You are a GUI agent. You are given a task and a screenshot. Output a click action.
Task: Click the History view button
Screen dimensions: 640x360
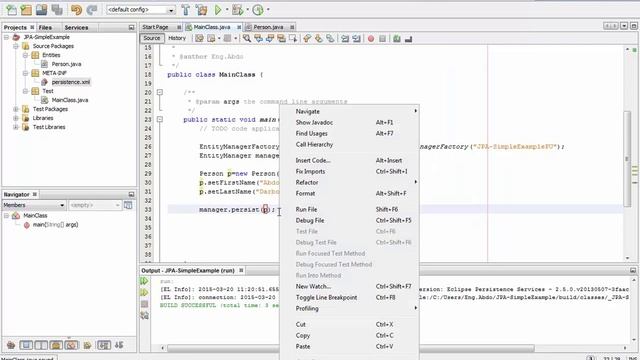(x=177, y=38)
